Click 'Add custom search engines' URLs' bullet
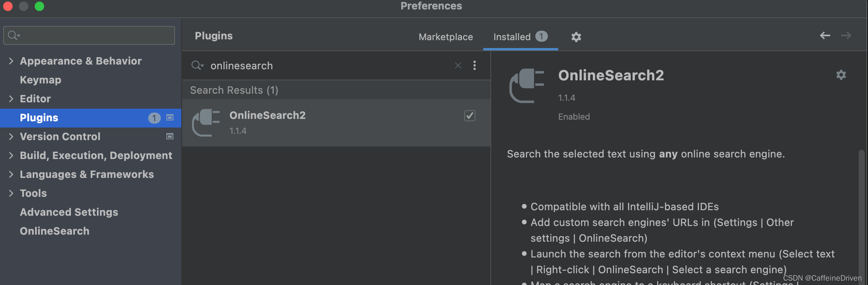This screenshot has width=868, height=285. point(662,230)
